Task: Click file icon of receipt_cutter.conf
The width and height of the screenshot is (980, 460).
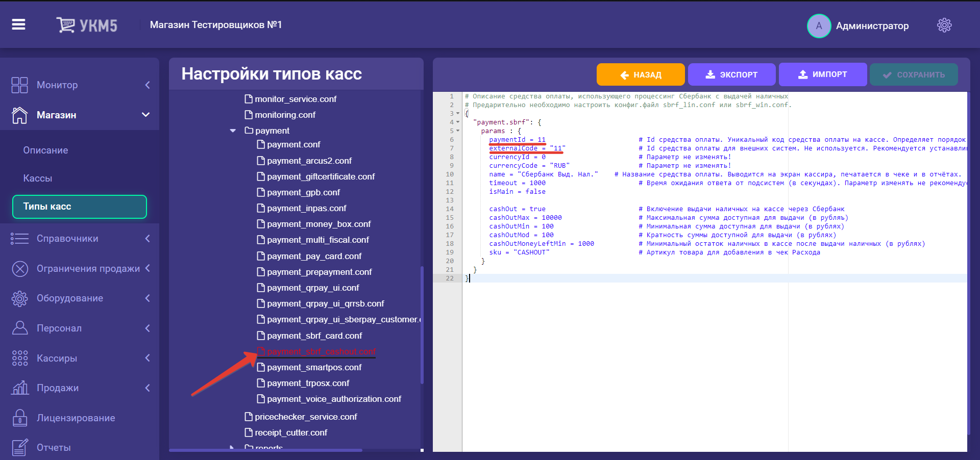Action: click(249, 432)
